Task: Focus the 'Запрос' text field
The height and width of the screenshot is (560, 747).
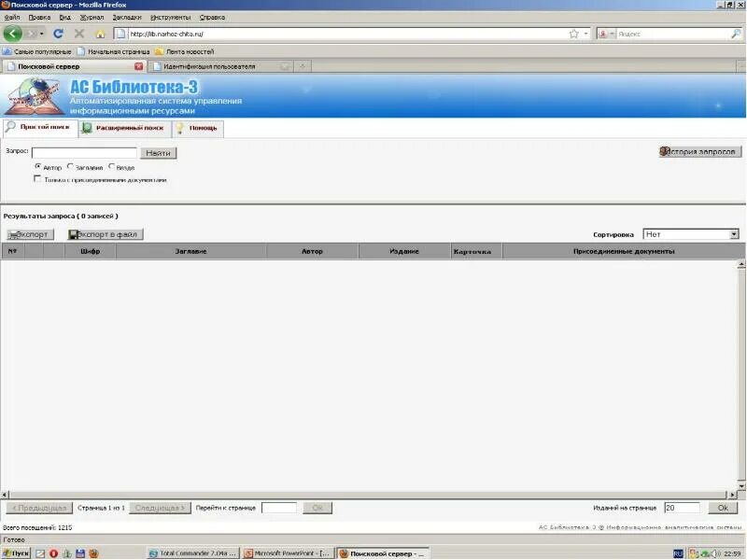Action: point(84,153)
